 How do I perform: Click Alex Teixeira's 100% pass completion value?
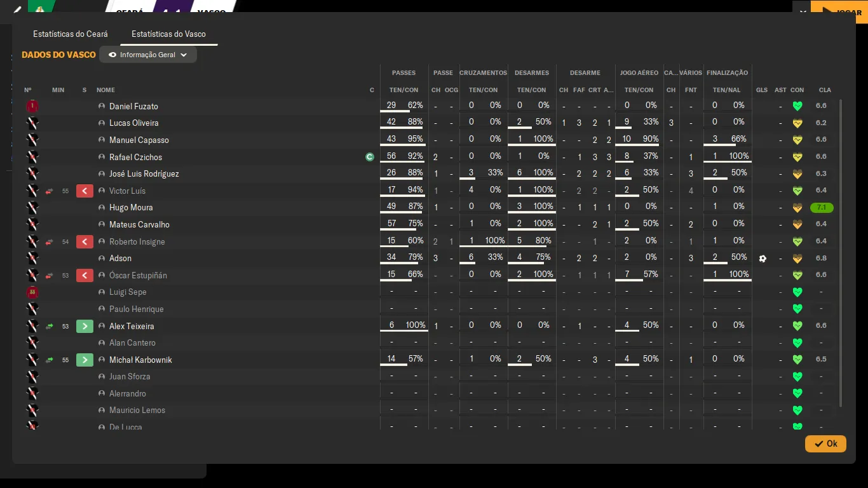pos(416,325)
